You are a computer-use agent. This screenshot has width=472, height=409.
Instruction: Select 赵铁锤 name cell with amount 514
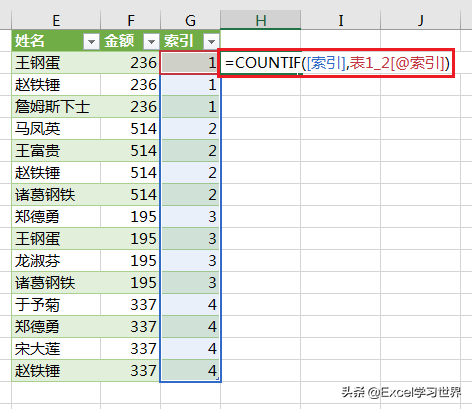coord(56,173)
